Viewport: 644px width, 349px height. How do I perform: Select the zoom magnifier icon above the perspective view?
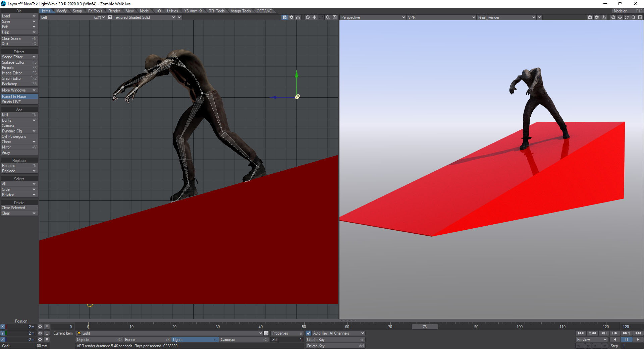[x=633, y=17]
